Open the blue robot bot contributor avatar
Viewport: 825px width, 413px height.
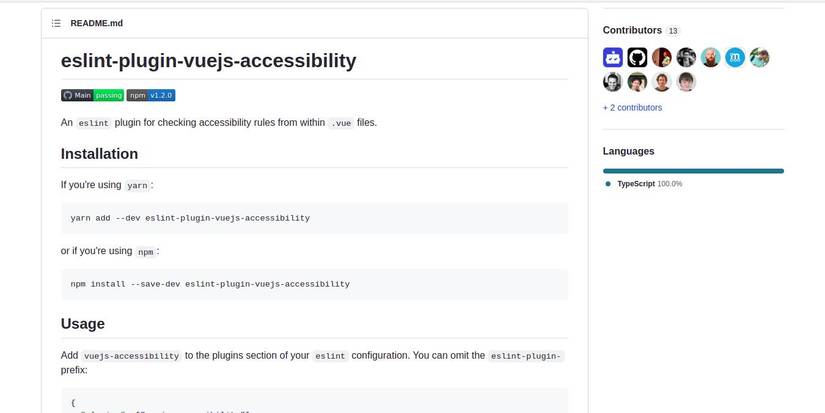613,58
